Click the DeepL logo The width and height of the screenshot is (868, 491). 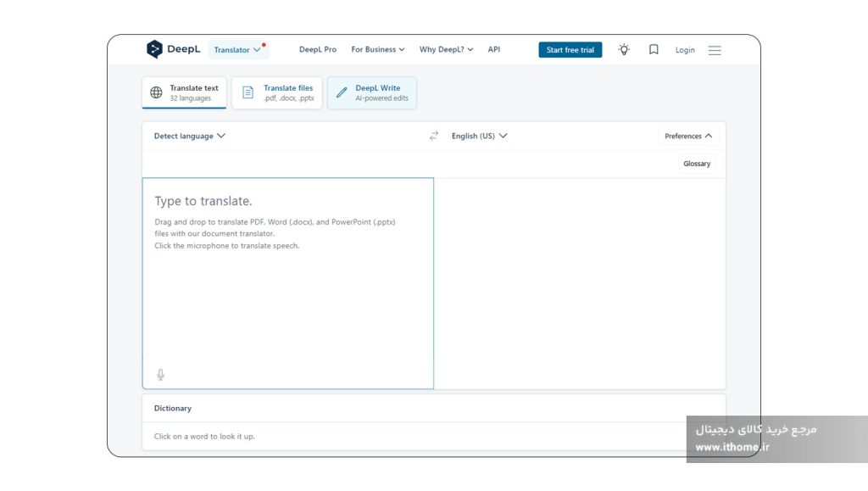tap(173, 49)
